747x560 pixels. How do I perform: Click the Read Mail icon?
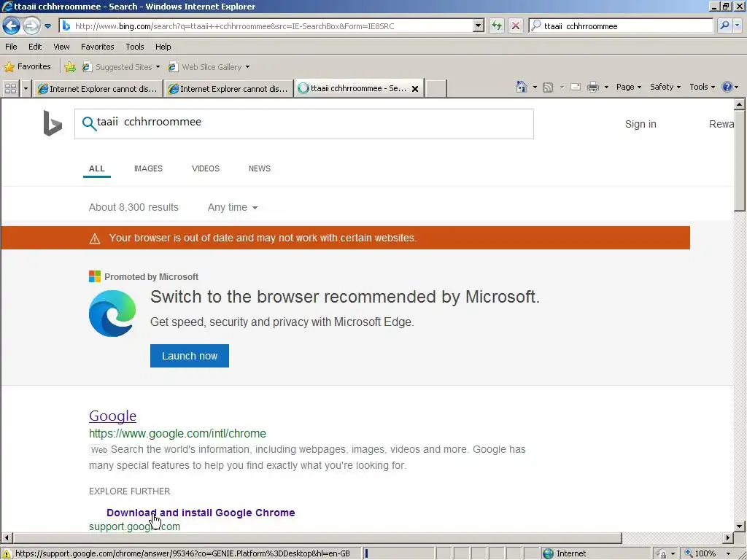576,87
